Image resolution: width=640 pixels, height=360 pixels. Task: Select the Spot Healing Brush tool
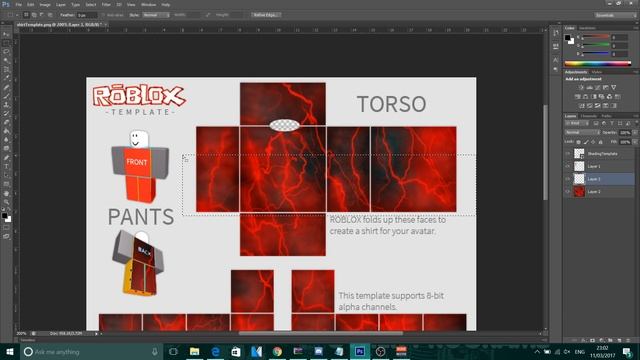tap(6, 87)
